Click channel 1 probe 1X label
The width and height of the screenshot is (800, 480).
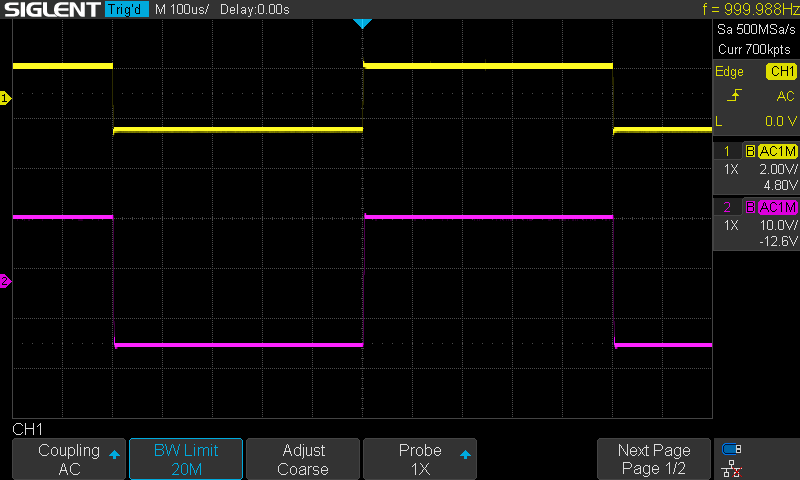(x=731, y=169)
